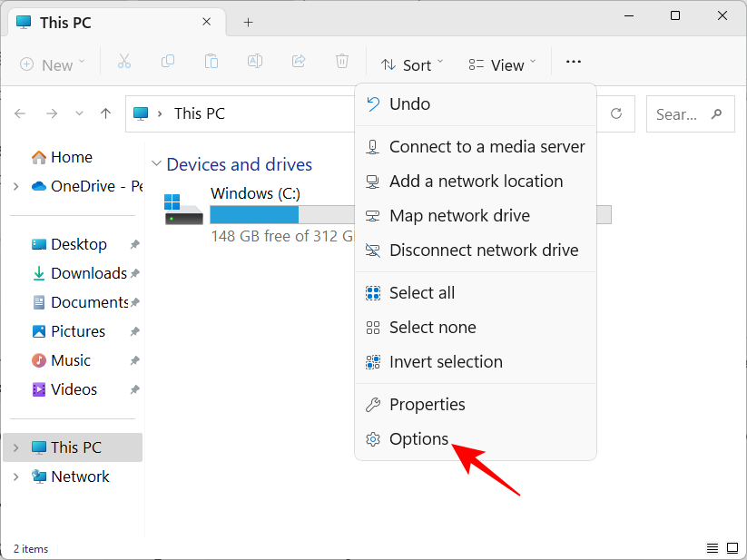Select the Cut icon on the toolbar

[124, 61]
